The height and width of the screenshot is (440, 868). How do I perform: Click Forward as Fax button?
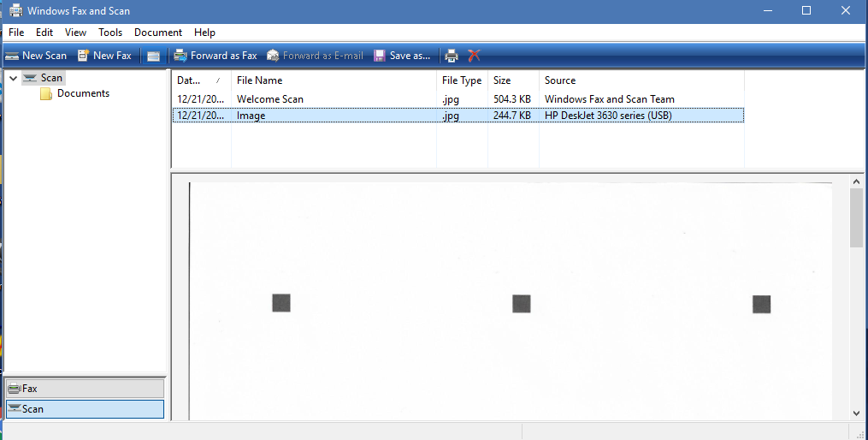point(216,56)
